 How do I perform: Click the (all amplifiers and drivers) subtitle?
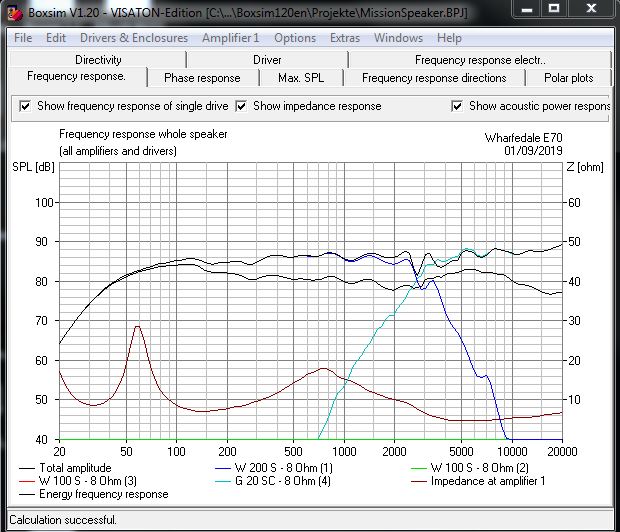point(118,151)
